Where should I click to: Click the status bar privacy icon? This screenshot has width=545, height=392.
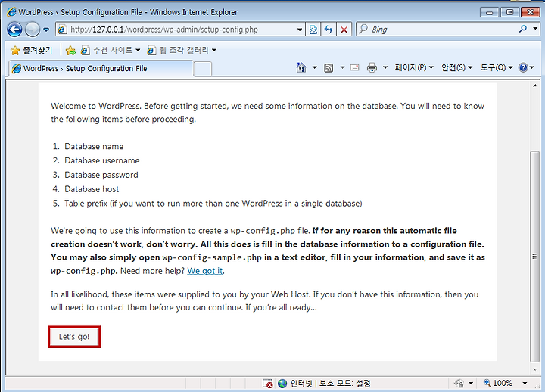pyautogui.click(x=459, y=384)
